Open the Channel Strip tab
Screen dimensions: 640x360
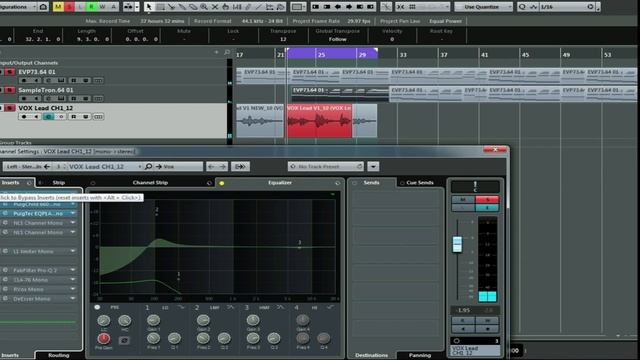click(x=150, y=182)
